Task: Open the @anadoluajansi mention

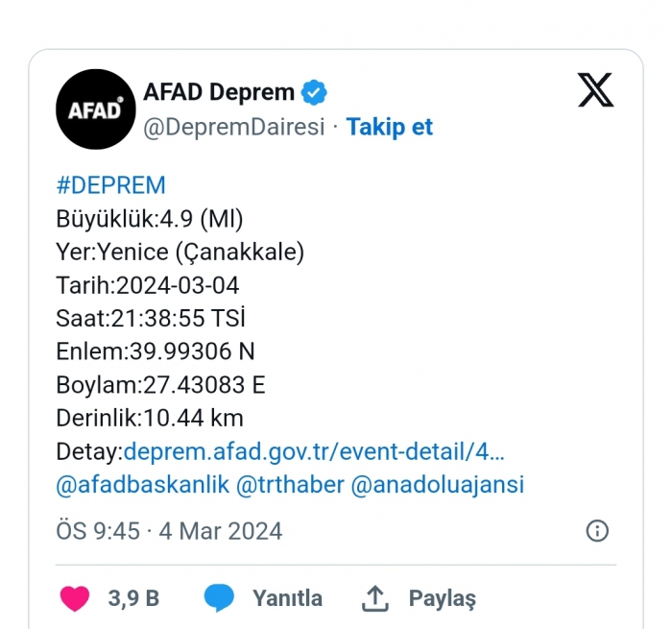Action: coord(438,485)
